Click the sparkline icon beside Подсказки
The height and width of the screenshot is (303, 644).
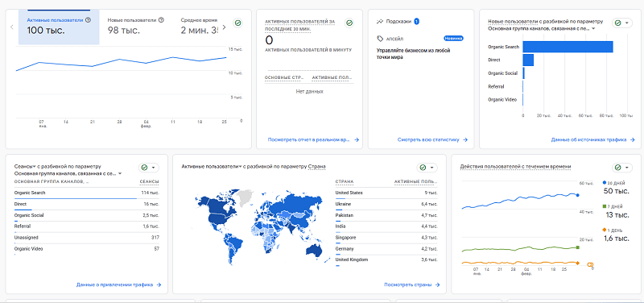coord(380,21)
